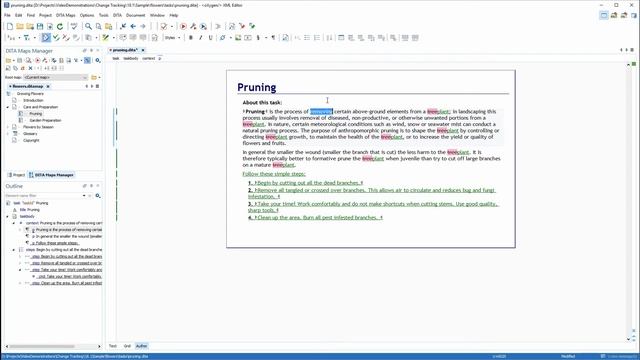
Task: Click the Outline element name filter field
Action: click(45, 196)
